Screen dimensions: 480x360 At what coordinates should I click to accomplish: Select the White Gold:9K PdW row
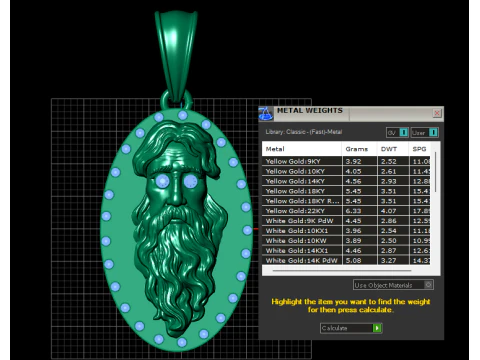[x=346, y=221]
